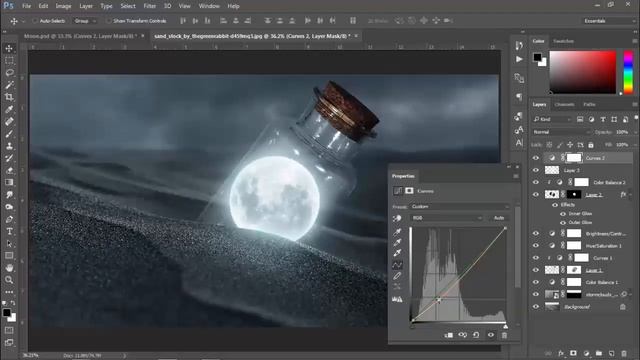Open layer style fx button at Layers bottom
Image resolution: width=640 pixels, height=360 pixels.
tap(561, 353)
